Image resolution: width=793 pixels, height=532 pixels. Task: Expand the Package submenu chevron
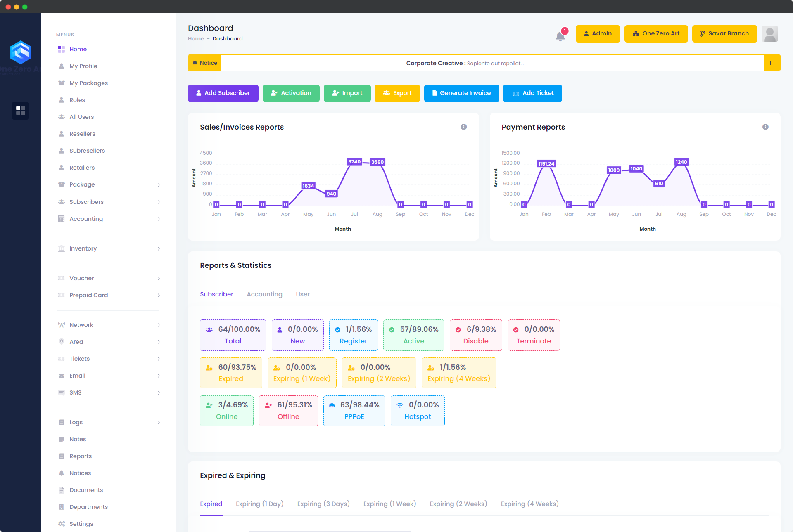[159, 185]
